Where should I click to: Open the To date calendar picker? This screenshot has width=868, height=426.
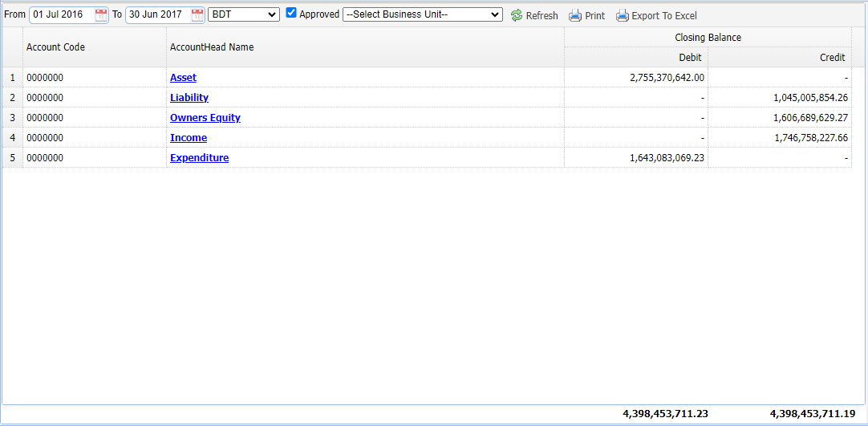point(197,15)
